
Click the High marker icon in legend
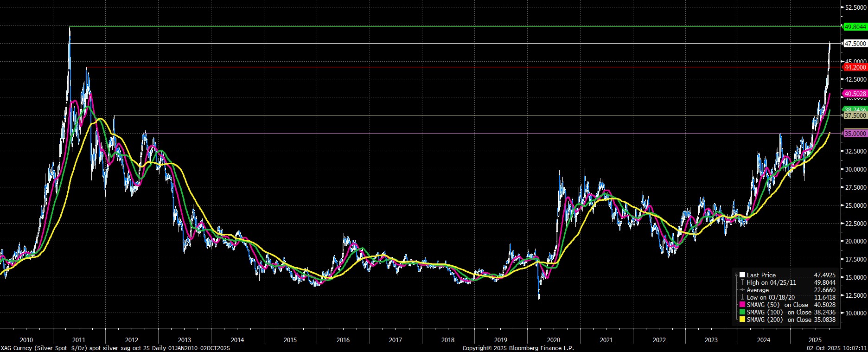click(742, 282)
